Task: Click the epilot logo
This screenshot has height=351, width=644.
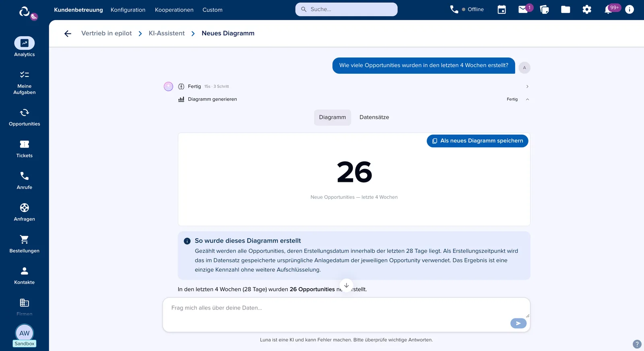Action: coord(25,12)
